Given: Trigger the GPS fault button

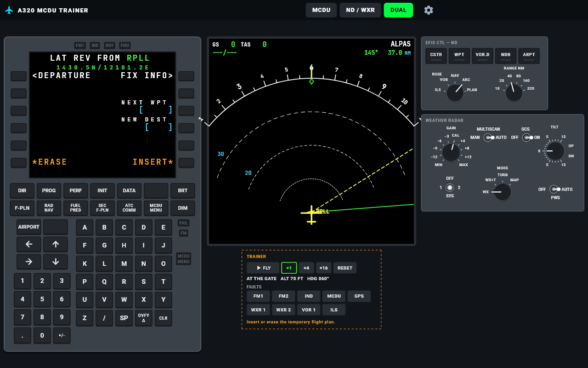Looking at the screenshot, I should [359, 296].
